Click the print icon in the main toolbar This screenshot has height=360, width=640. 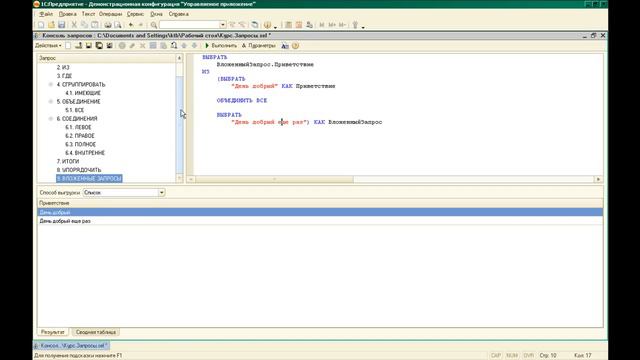click(x=108, y=25)
